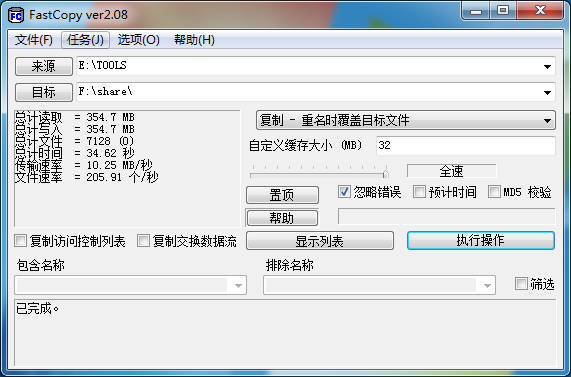Click the 传输速率 = 10.25 MB/秒 line
571x377 pixels.
pos(83,165)
